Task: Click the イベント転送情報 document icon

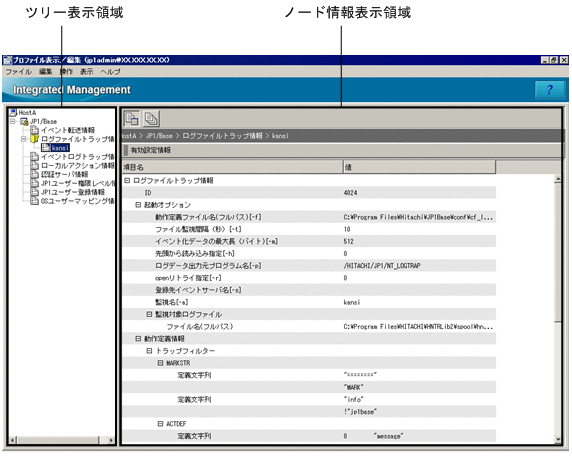Action: (35, 130)
